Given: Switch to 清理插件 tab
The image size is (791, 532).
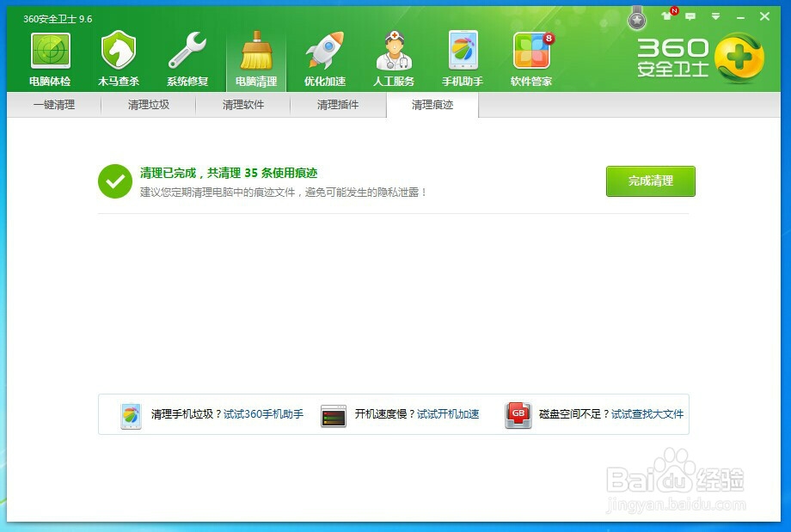Looking at the screenshot, I should pyautogui.click(x=338, y=105).
